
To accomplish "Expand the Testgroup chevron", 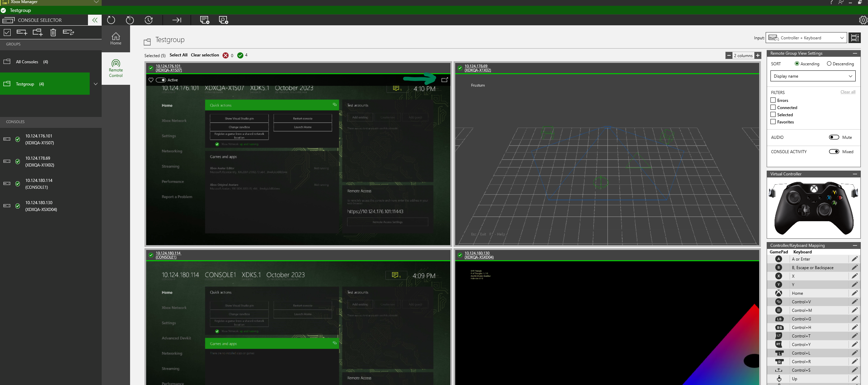I will pyautogui.click(x=95, y=84).
